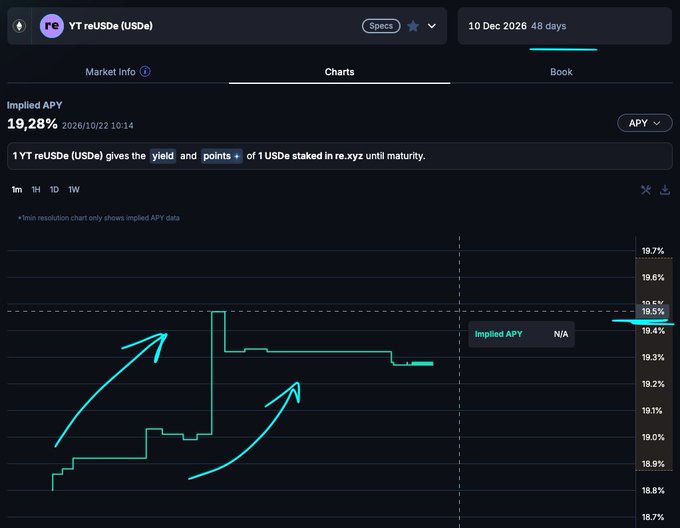This screenshot has width=680, height=528.
Task: Click the 48 days maturity text
Action: [x=549, y=26]
